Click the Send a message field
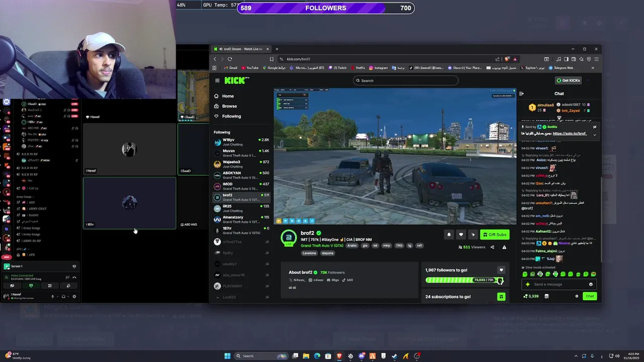The image size is (644, 362). coord(558,285)
